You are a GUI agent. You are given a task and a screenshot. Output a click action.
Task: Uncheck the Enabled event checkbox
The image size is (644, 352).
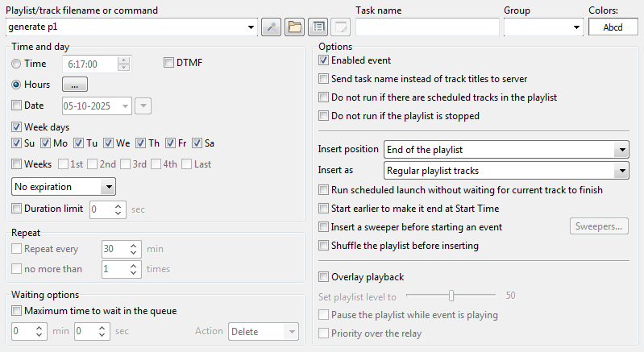click(324, 60)
